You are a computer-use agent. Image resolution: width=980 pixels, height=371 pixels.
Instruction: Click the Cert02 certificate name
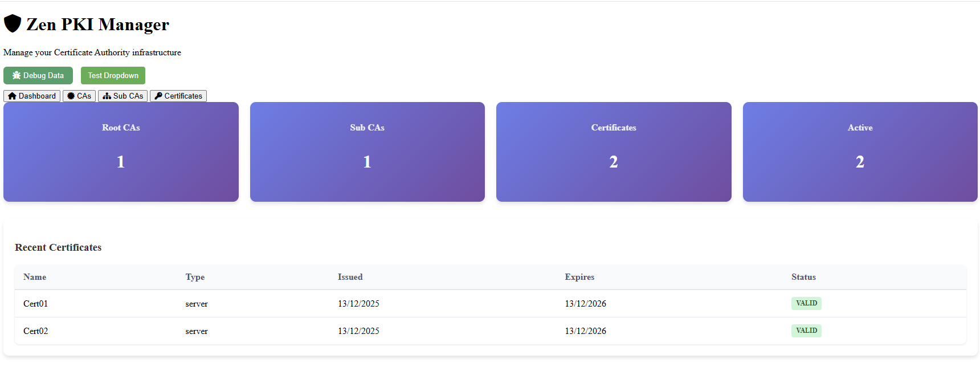(35, 331)
